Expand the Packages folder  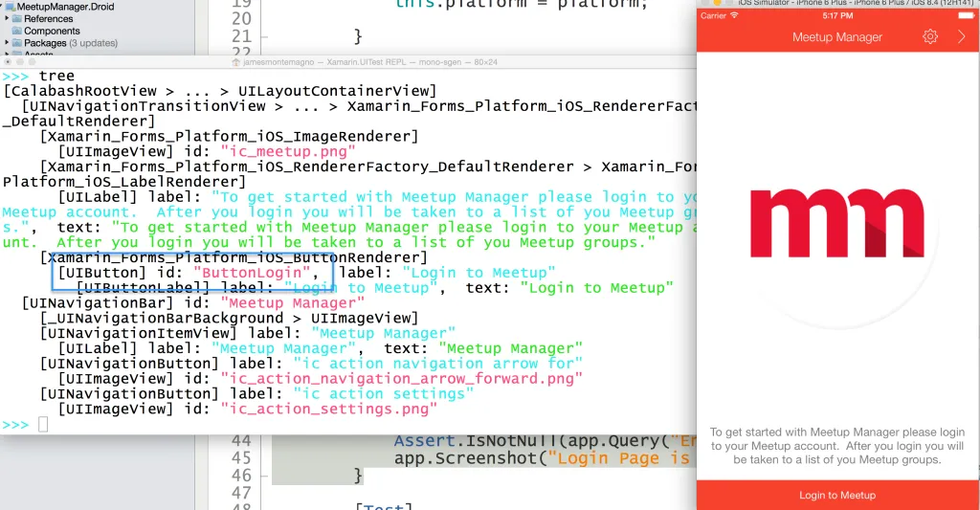(7, 42)
